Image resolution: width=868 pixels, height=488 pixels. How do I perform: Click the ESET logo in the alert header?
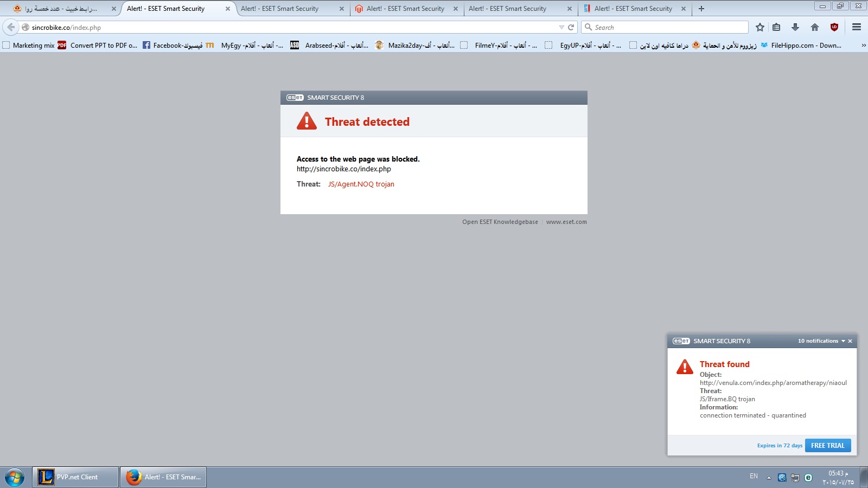pyautogui.click(x=295, y=98)
